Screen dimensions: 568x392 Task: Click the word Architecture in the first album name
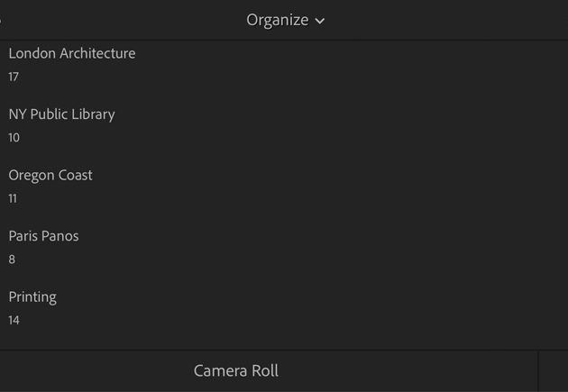97,53
